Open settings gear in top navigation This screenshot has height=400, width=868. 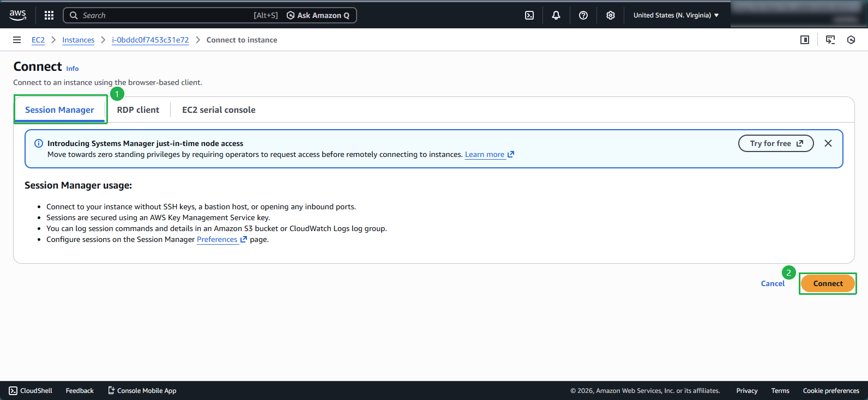pyautogui.click(x=611, y=15)
